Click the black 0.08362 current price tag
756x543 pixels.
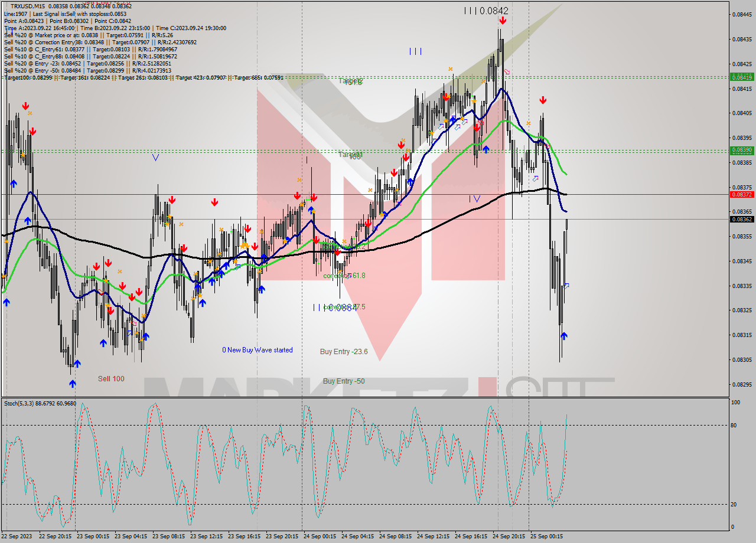(x=742, y=219)
